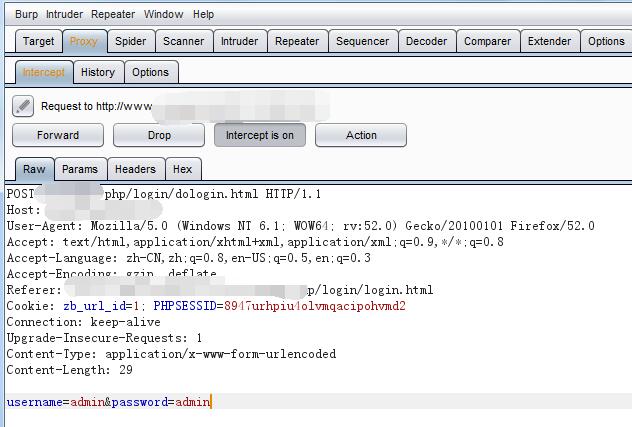This screenshot has width=632, height=427.
Task: Toggle the Intercept is on button
Action: [260, 135]
